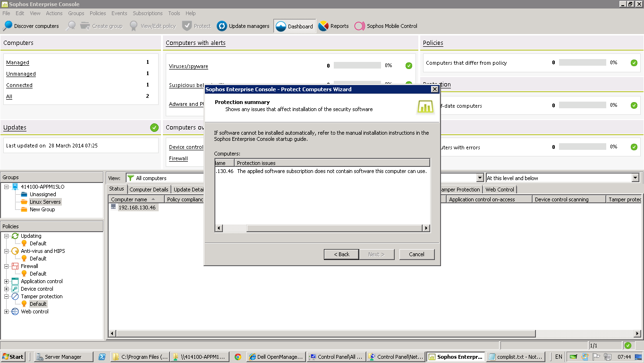Click the Protect toolbar item
The height and width of the screenshot is (363, 644).
(196, 26)
